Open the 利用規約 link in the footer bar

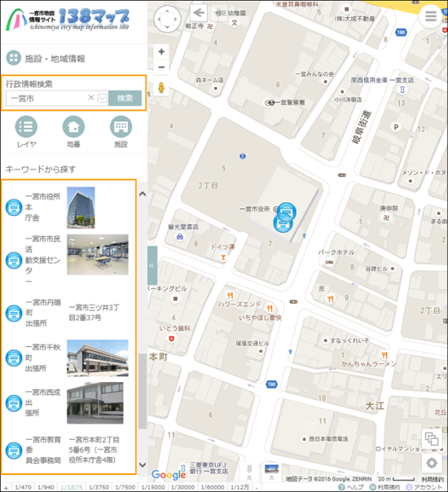[x=385, y=487]
